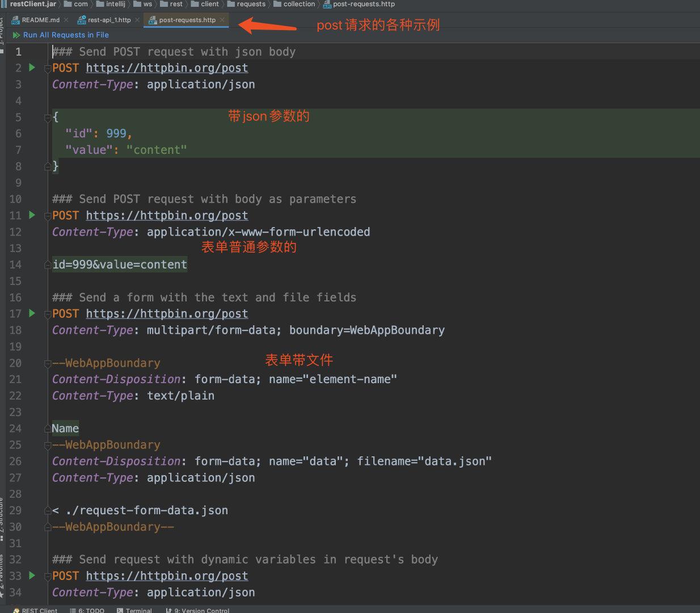Viewport: 700px width, 613px height.
Task: Close the README.md tab
Action: click(66, 20)
